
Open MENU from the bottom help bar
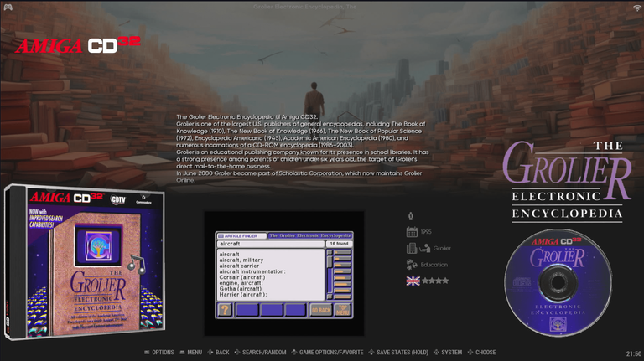pyautogui.click(x=190, y=353)
